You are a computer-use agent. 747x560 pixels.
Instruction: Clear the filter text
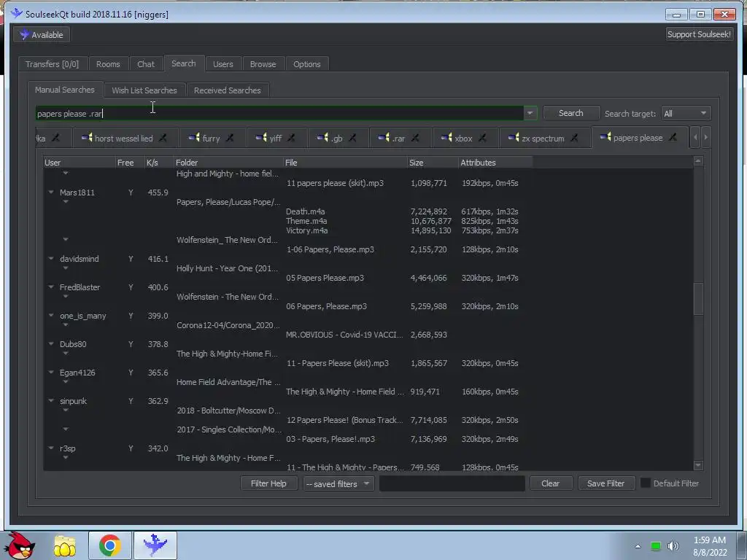[550, 483]
